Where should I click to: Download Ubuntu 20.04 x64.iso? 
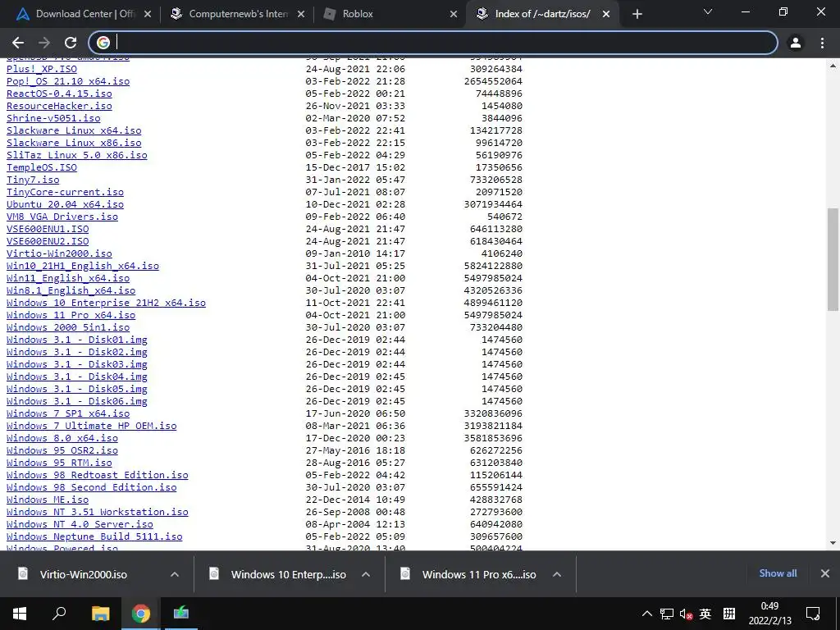click(x=65, y=204)
